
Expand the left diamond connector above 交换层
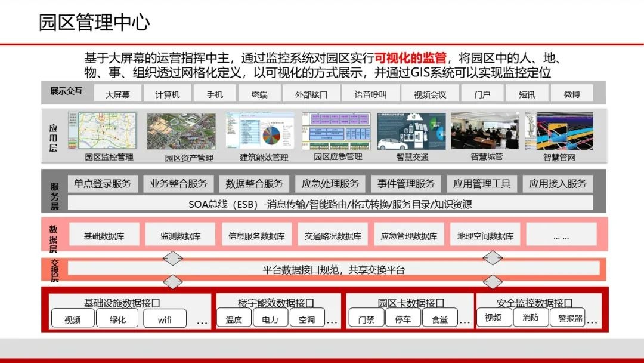pos(172,258)
